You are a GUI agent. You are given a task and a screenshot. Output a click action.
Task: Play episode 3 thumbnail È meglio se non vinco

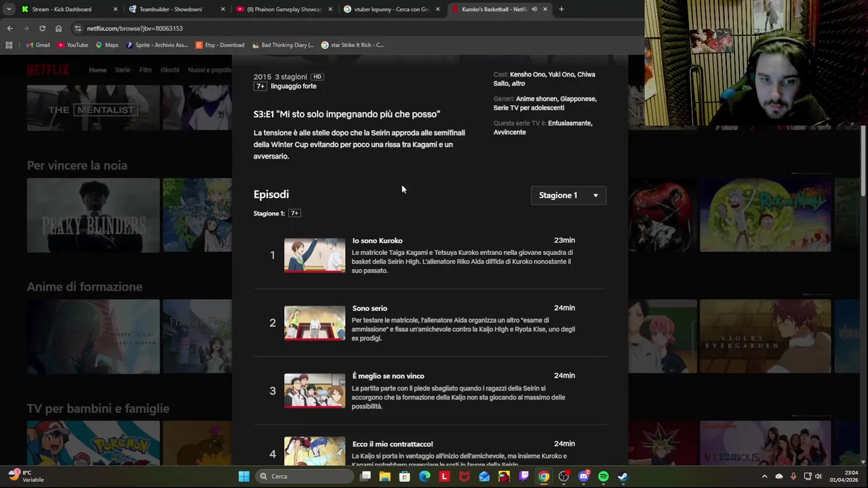click(x=315, y=390)
